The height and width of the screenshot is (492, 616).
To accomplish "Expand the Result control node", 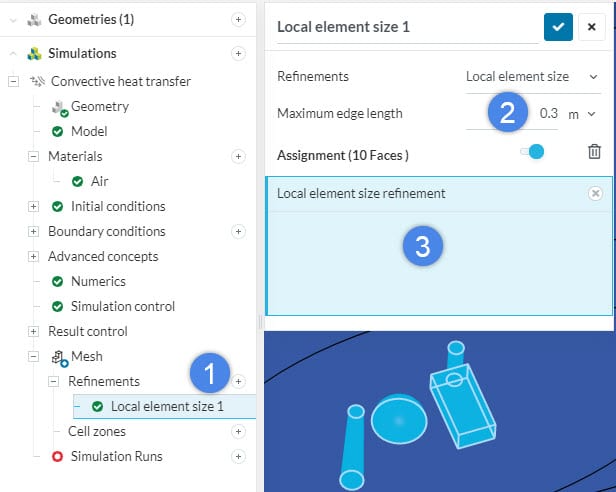I will pyautogui.click(x=33, y=332).
